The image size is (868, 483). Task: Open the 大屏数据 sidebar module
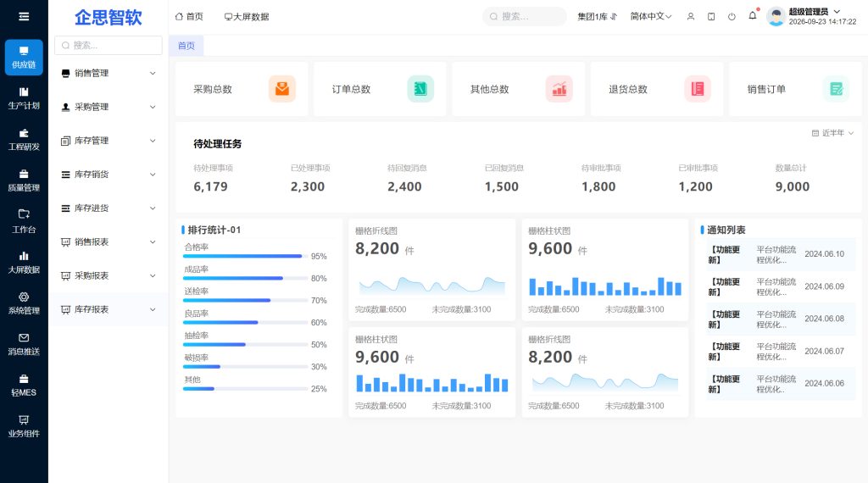(24, 262)
